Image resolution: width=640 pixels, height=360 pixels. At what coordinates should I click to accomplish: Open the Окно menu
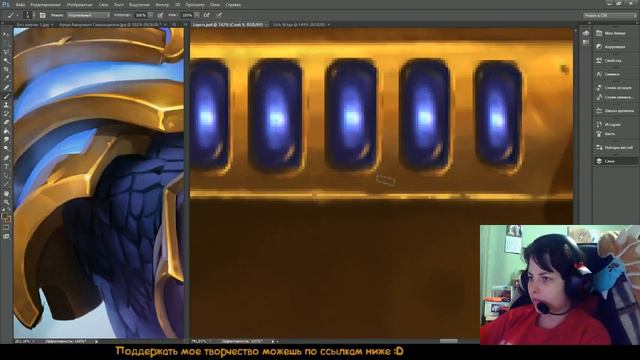click(x=215, y=5)
